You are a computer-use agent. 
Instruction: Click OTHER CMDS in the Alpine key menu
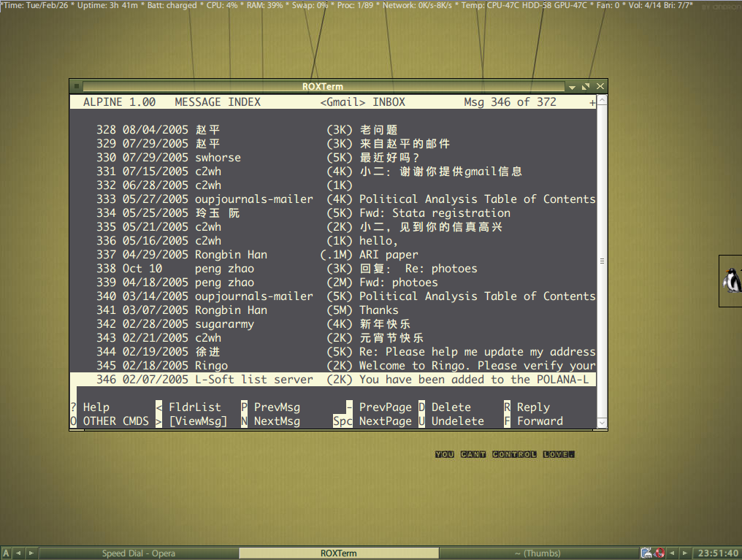116,421
